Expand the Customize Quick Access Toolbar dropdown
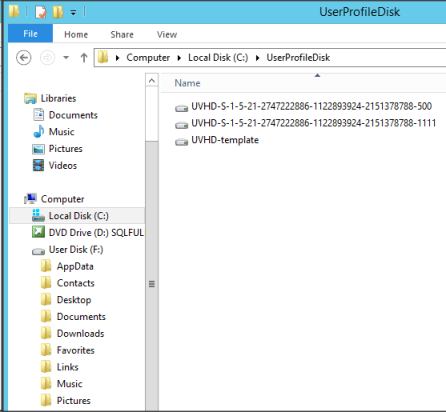Screen dimensions: 446x412 pos(73,13)
